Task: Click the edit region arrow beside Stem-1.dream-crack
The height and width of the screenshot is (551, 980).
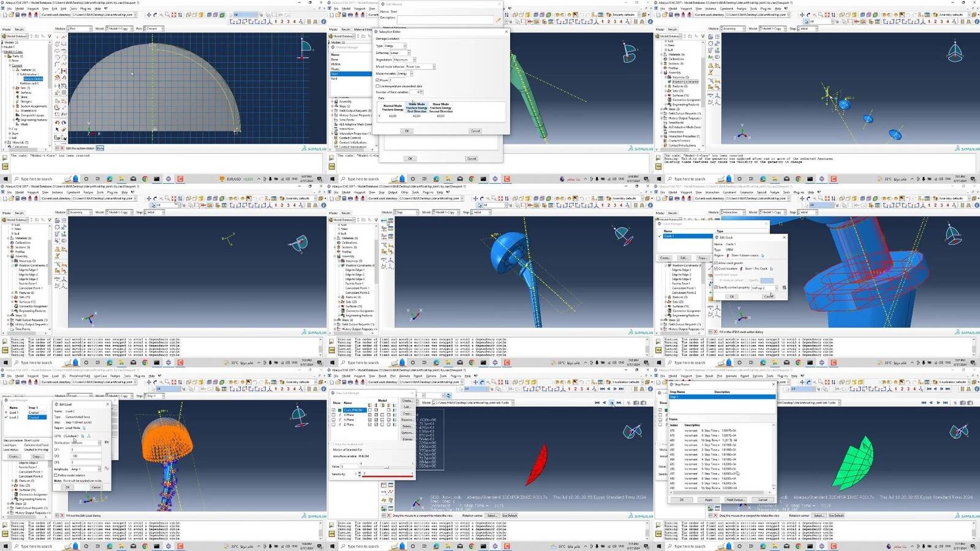Action: pos(763,256)
